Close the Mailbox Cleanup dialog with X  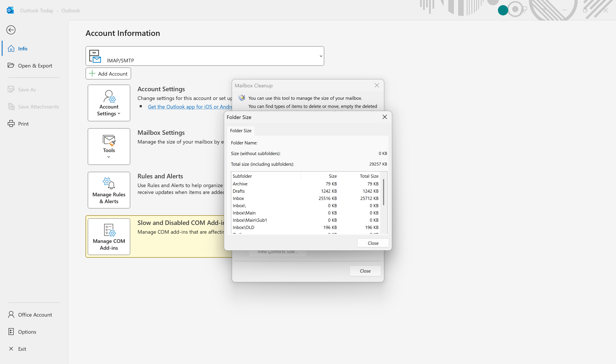(x=377, y=85)
